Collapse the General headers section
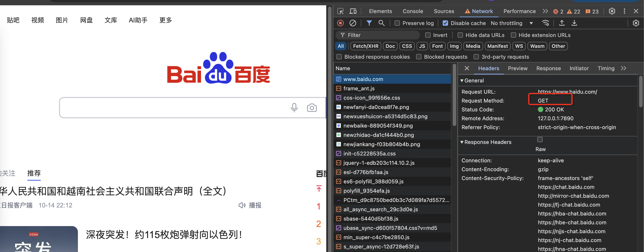This screenshot has height=252, width=644. [x=462, y=80]
